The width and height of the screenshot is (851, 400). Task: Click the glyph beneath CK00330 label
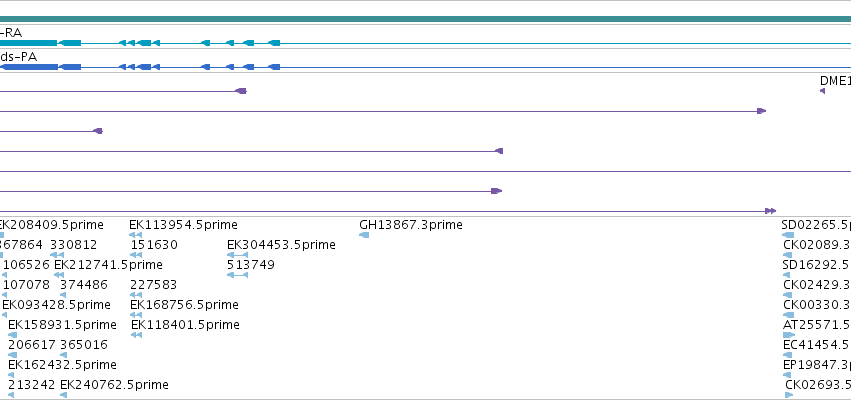tap(789, 315)
